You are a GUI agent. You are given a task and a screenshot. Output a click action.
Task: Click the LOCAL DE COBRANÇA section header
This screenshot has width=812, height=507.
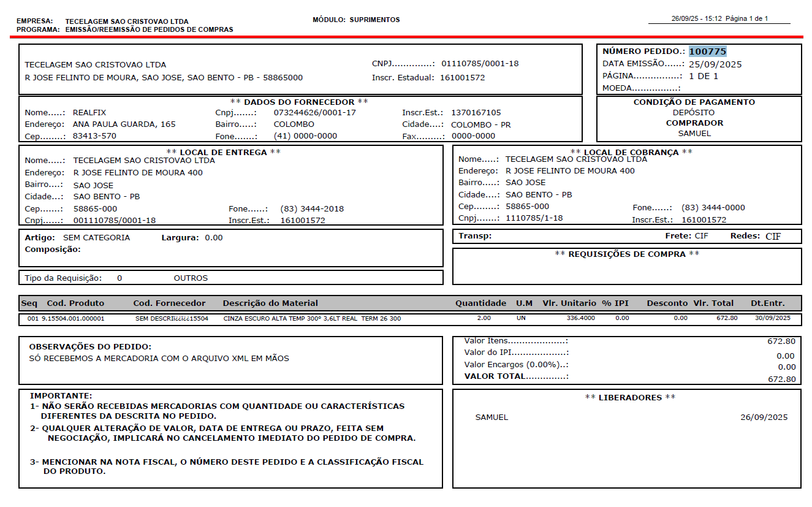(x=631, y=152)
